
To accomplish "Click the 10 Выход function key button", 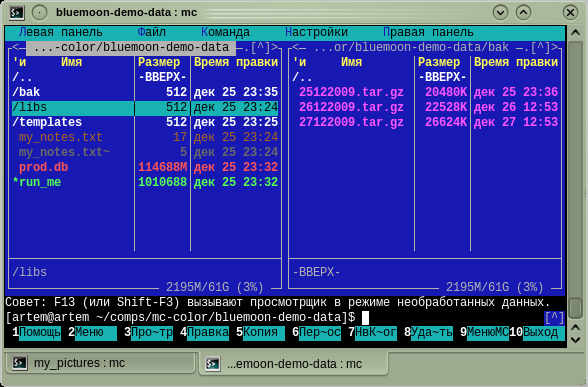I will (537, 332).
